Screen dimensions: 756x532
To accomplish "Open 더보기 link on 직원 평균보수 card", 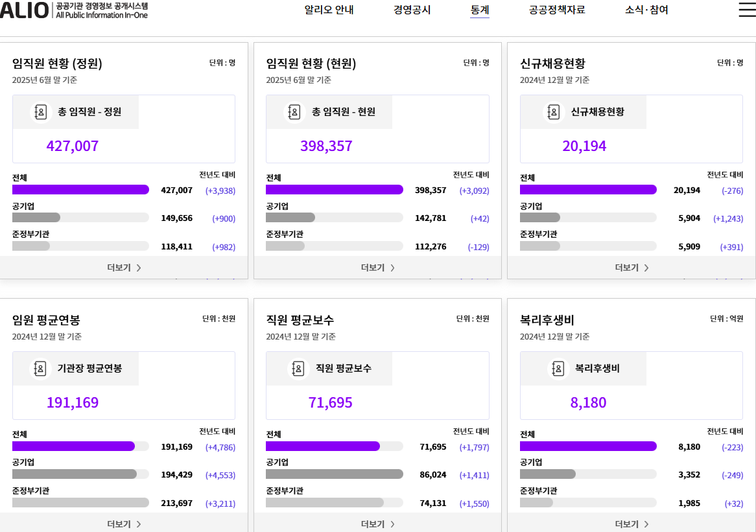I will 377,524.
